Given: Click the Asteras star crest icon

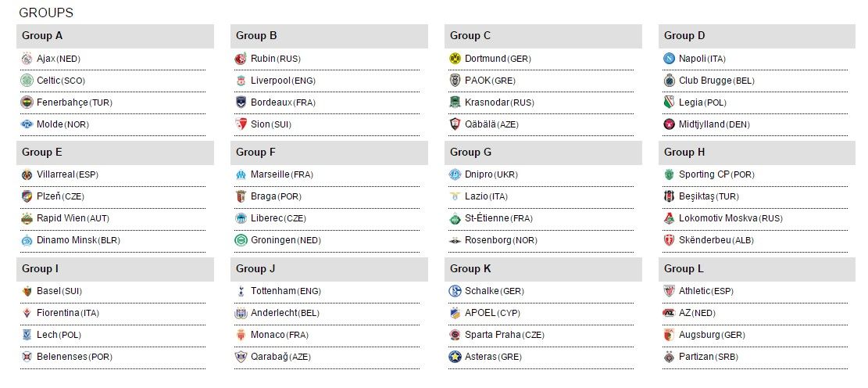Looking at the screenshot, I should point(455,357).
